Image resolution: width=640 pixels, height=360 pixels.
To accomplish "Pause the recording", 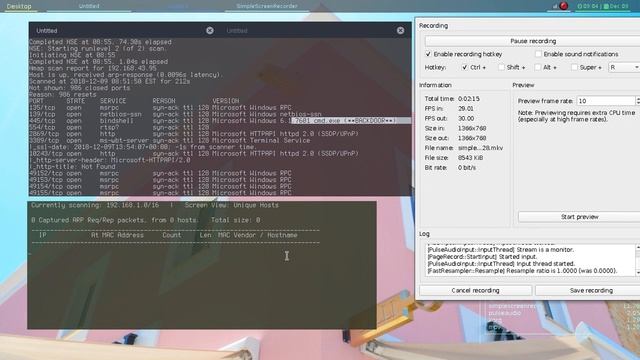I will click(533, 41).
